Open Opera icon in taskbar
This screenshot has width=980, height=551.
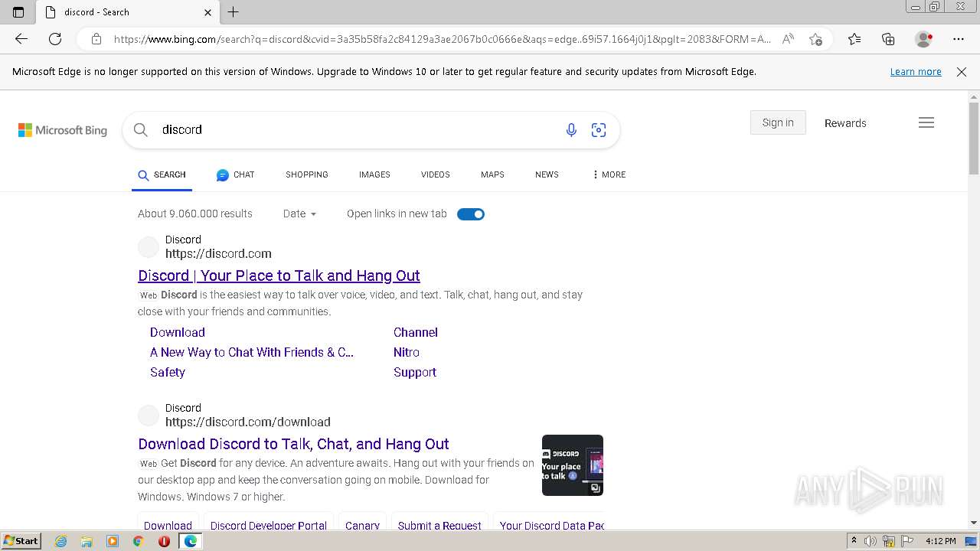coord(164,541)
